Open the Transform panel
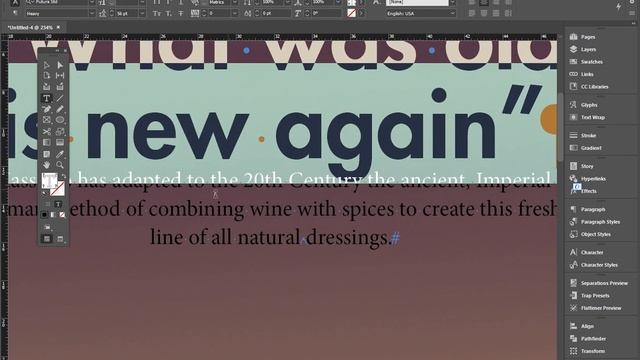640x360 pixels. (587, 351)
